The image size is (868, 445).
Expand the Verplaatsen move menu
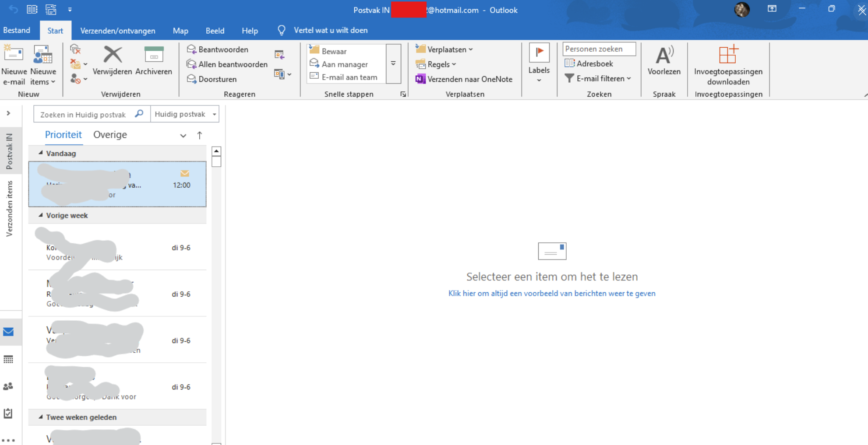pos(444,49)
